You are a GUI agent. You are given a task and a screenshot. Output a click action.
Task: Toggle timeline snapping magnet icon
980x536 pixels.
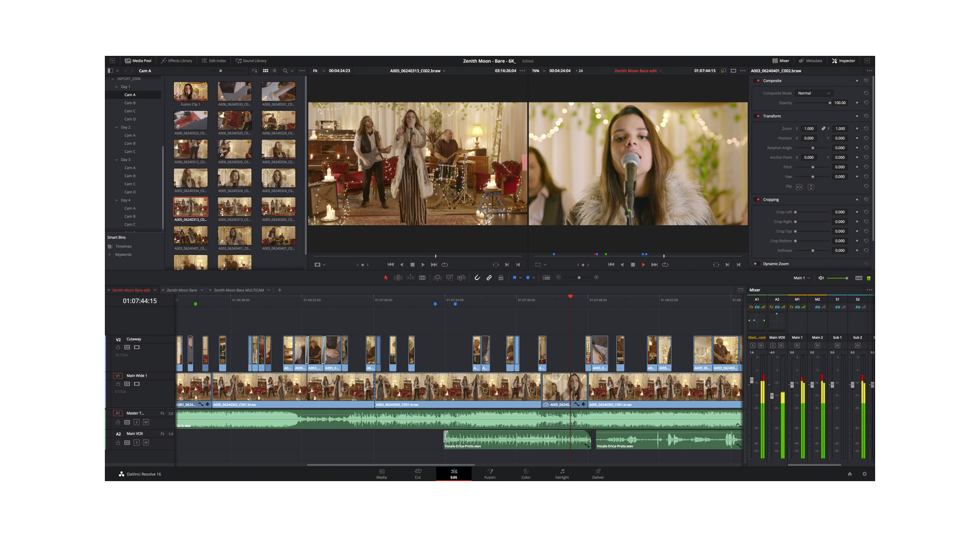click(477, 278)
